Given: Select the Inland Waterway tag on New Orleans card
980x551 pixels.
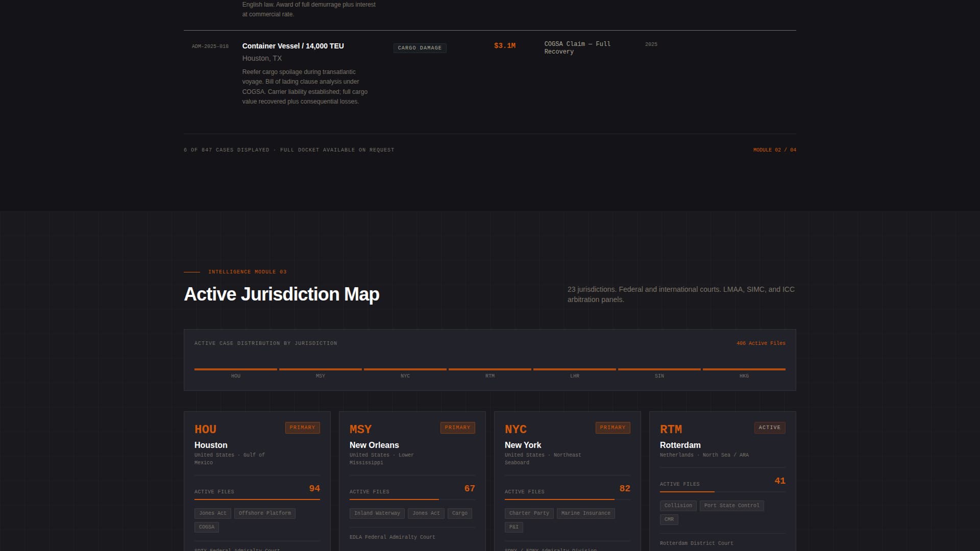Looking at the screenshot, I should (x=377, y=513).
